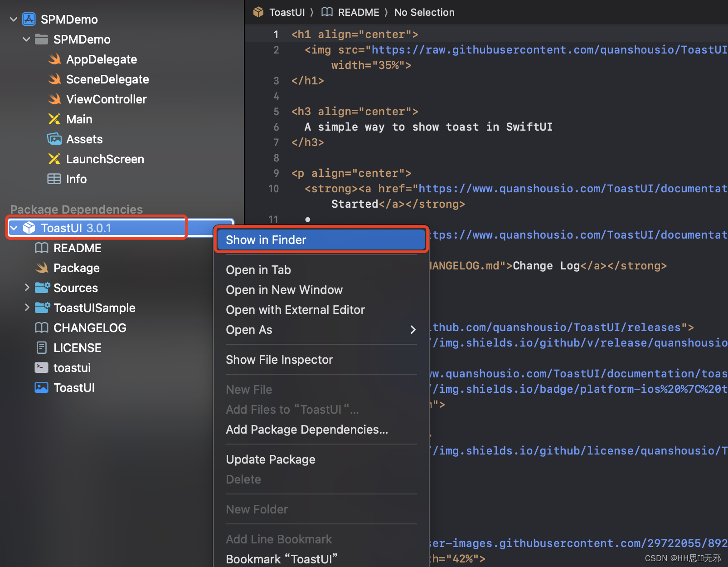Click line number 5 in the gutter
Image resolution: width=728 pixels, height=567 pixels.
coord(276,112)
